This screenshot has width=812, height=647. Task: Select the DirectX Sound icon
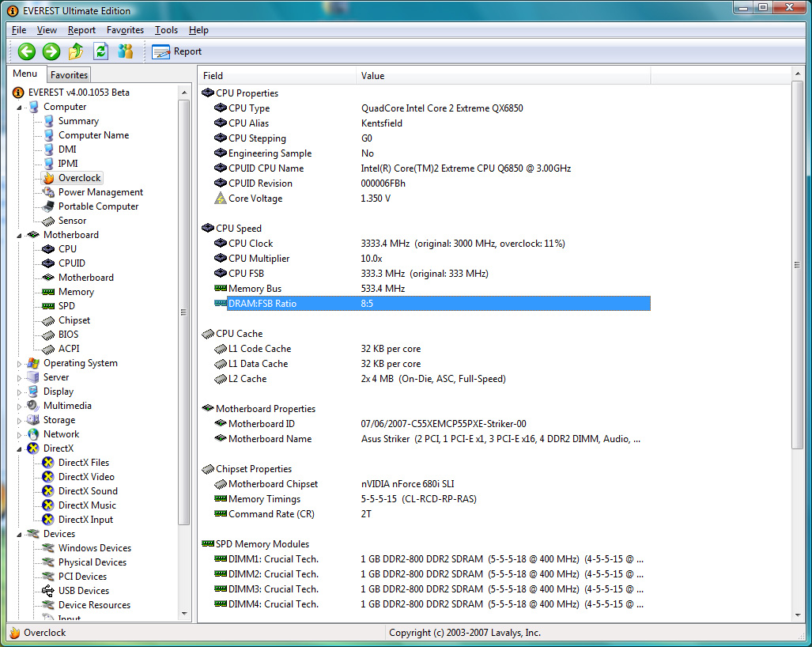tap(48, 491)
